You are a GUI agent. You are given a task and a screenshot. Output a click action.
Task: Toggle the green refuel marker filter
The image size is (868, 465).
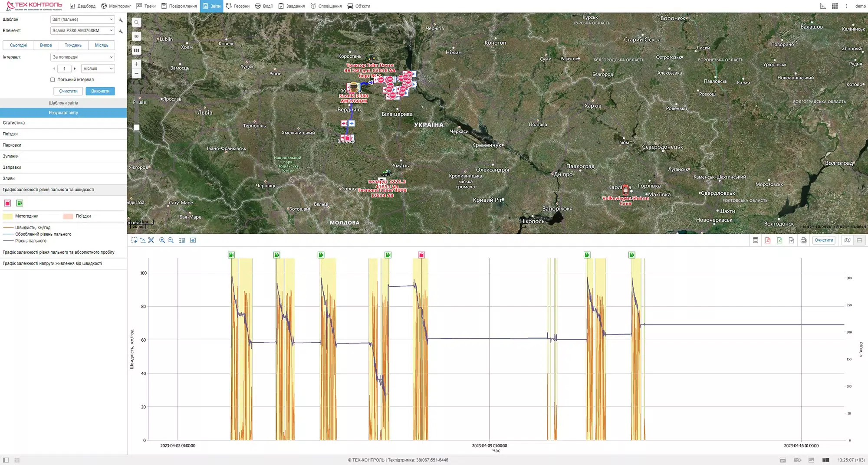(x=20, y=203)
